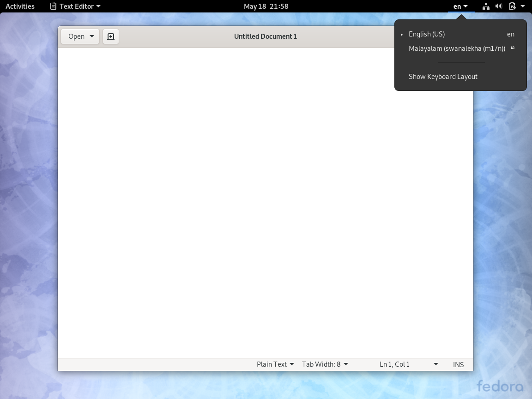Click the battery power icon in top bar

coord(512,6)
